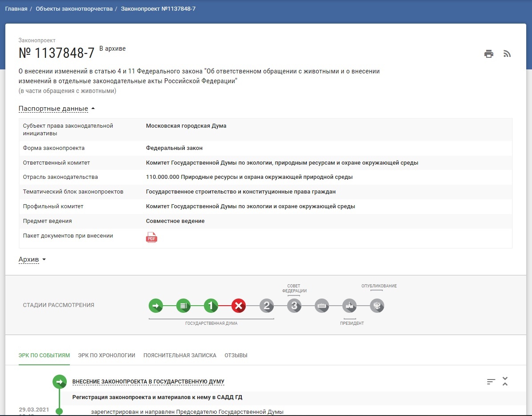
Task: Go to Главная breadcrumb
Action: (16, 9)
